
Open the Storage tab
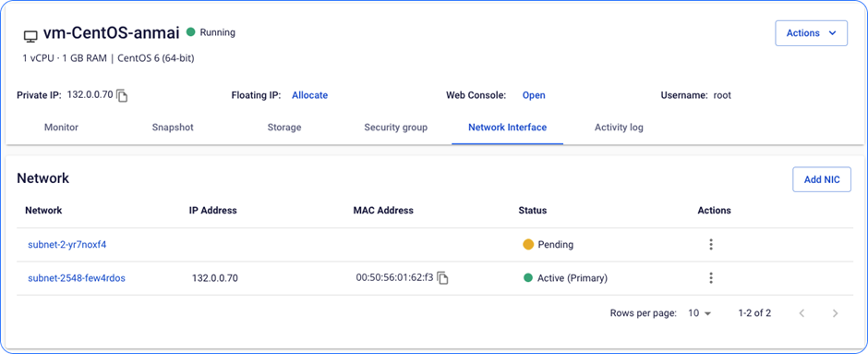(x=284, y=128)
